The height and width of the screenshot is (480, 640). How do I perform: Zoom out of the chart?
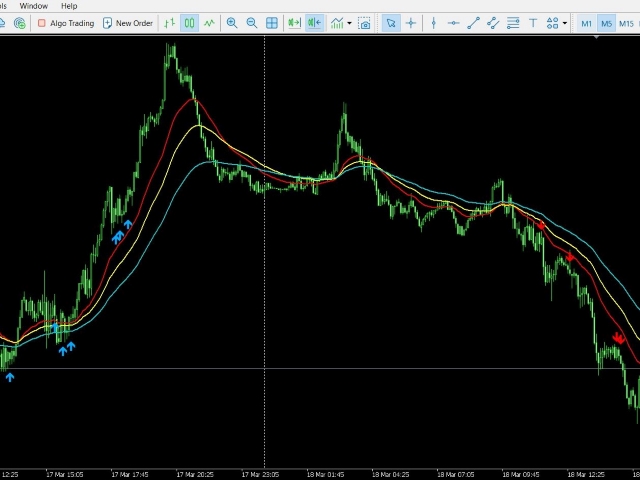[x=252, y=23]
